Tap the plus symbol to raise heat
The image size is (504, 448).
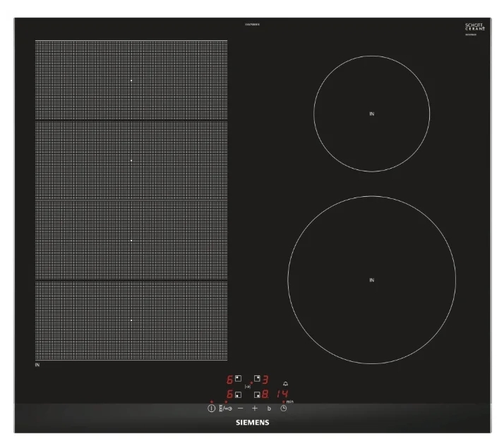255,408
